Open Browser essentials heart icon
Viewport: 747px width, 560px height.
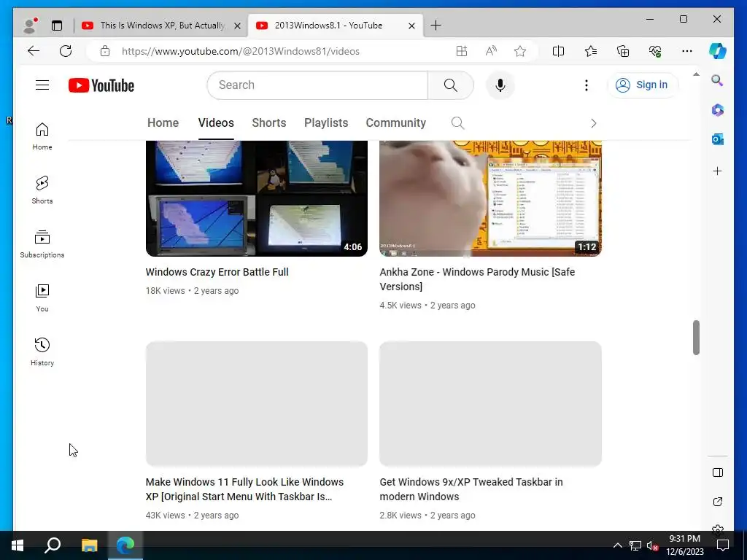pyautogui.click(x=655, y=51)
